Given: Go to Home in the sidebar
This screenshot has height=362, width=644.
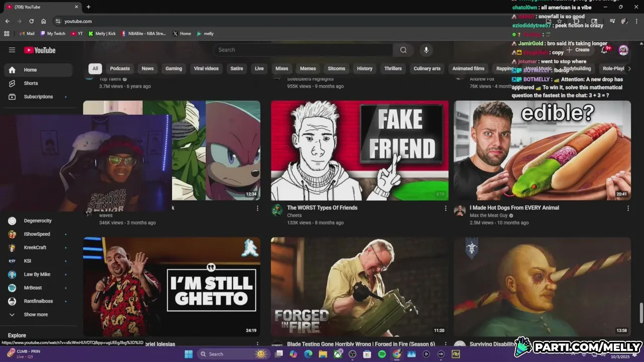Looking at the screenshot, I should (38, 70).
